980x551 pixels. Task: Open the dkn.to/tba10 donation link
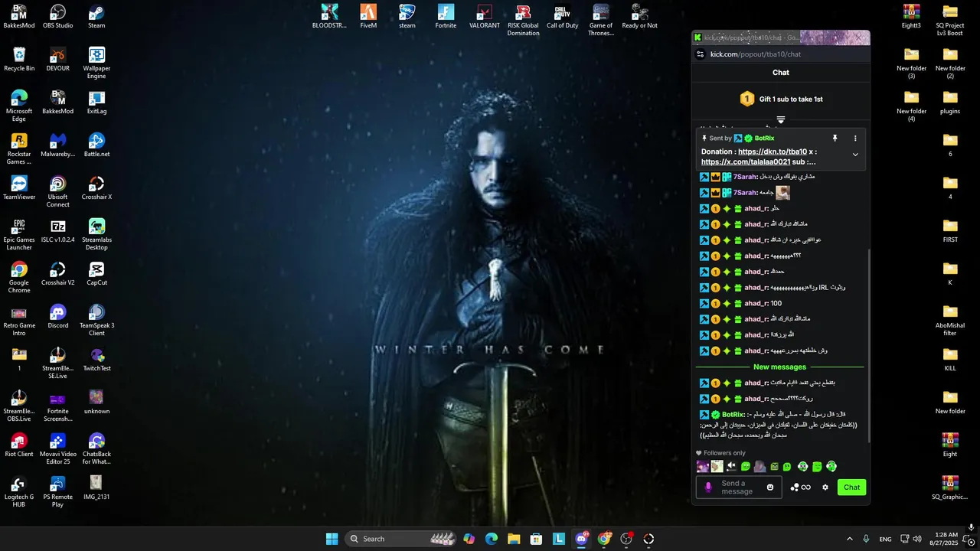[x=773, y=152]
